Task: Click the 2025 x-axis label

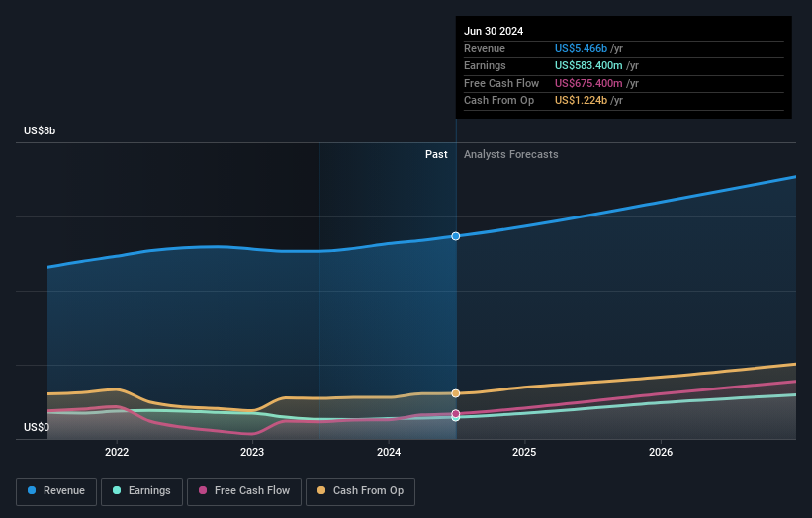Action: click(x=524, y=453)
